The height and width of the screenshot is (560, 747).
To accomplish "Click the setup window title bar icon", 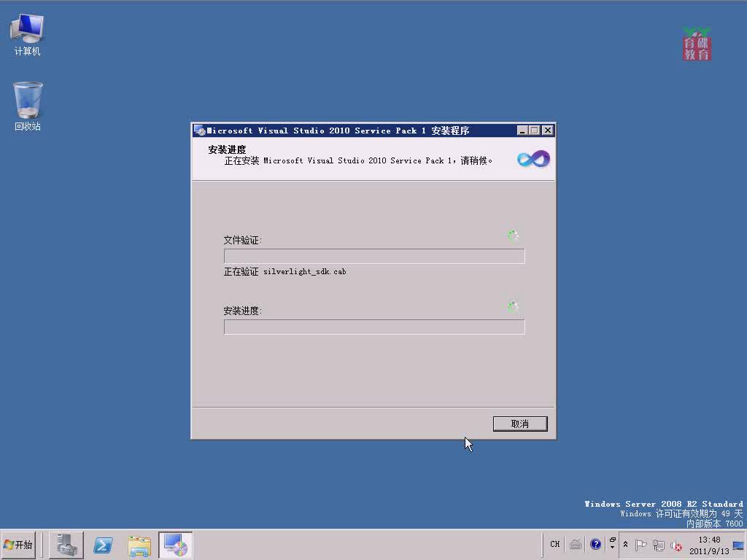I will coord(200,131).
